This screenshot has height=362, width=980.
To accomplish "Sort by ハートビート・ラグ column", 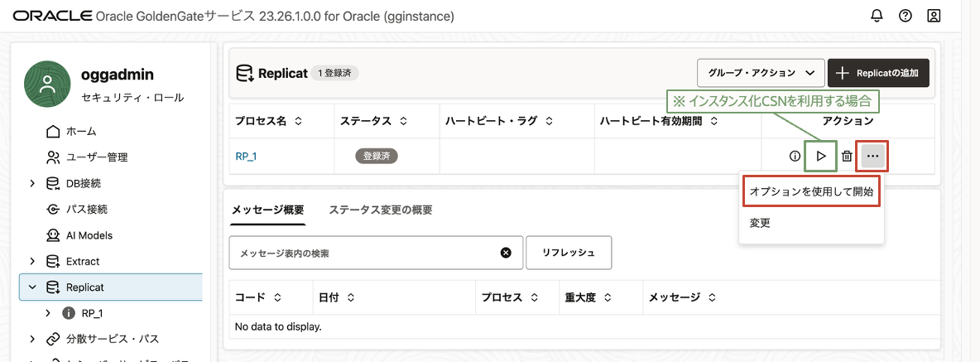I will [x=548, y=121].
